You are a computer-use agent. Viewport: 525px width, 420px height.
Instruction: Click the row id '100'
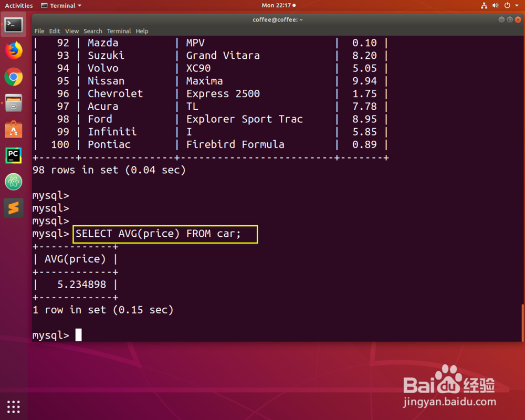click(x=60, y=145)
